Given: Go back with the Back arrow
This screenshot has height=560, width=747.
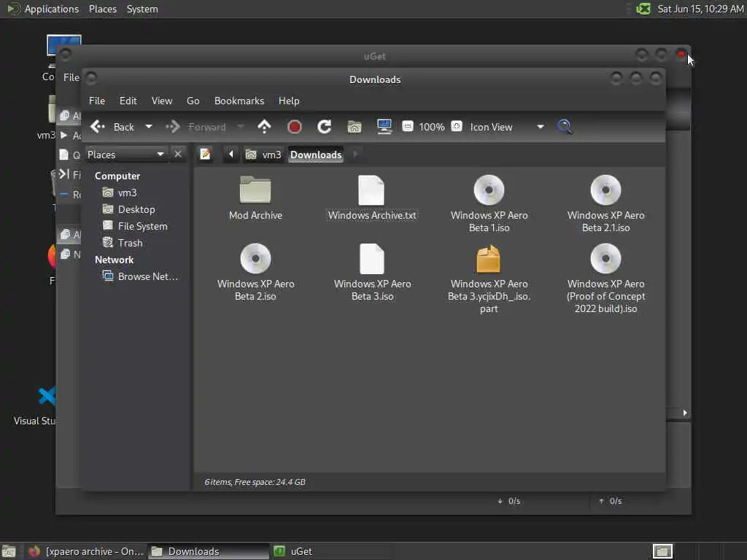Looking at the screenshot, I should pyautogui.click(x=112, y=127).
